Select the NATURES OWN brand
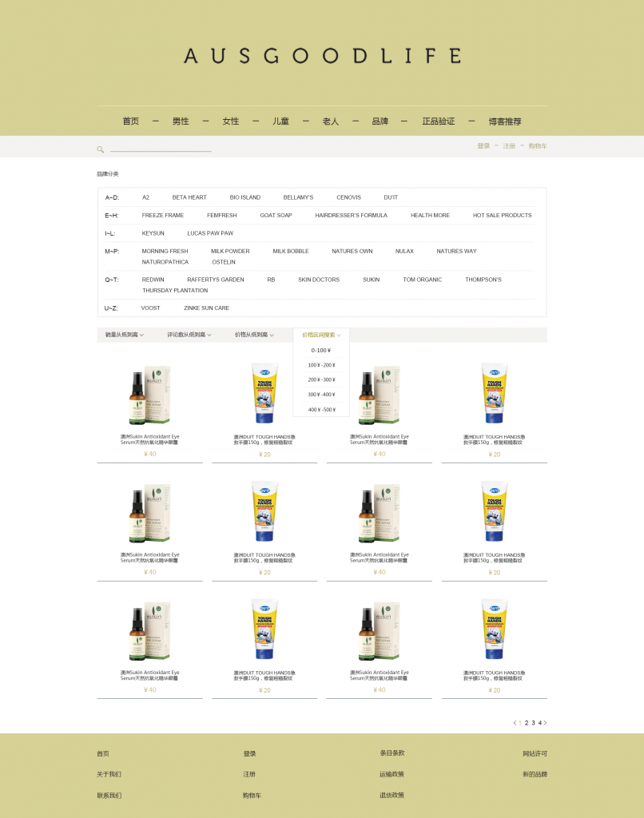The width and height of the screenshot is (644, 818). click(352, 251)
